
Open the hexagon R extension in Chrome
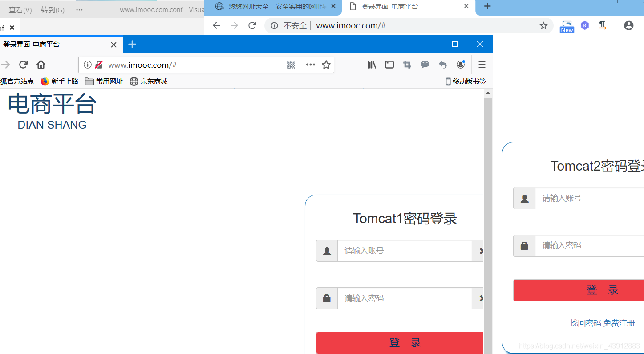[x=585, y=26]
